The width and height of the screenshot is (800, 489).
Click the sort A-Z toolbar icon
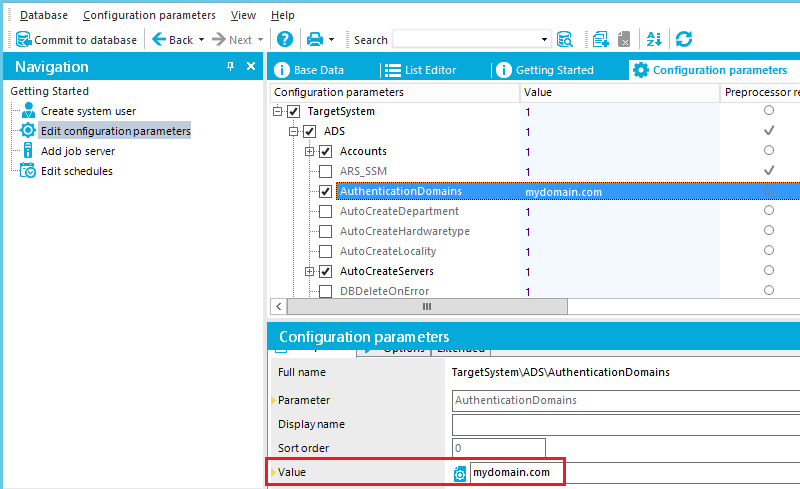(x=654, y=40)
